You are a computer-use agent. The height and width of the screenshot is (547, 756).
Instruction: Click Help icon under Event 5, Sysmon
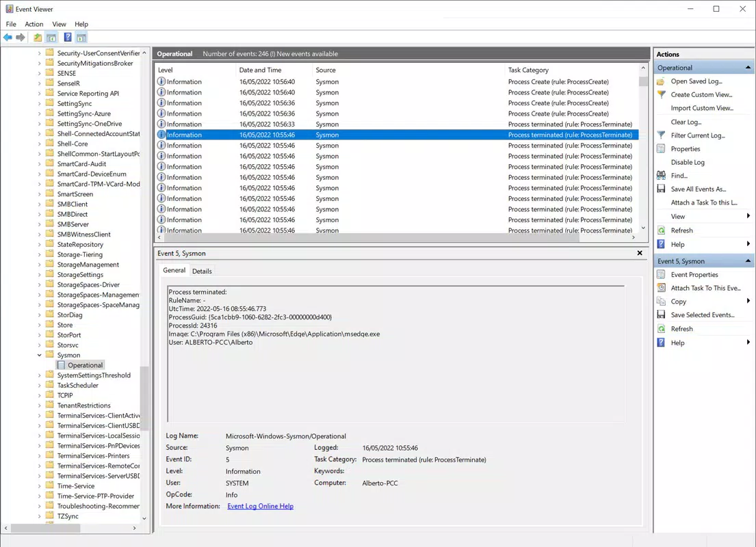[x=661, y=343]
